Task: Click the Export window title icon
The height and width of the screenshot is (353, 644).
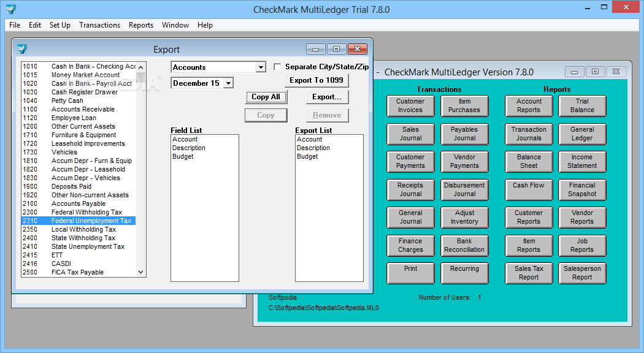Action: coord(21,49)
